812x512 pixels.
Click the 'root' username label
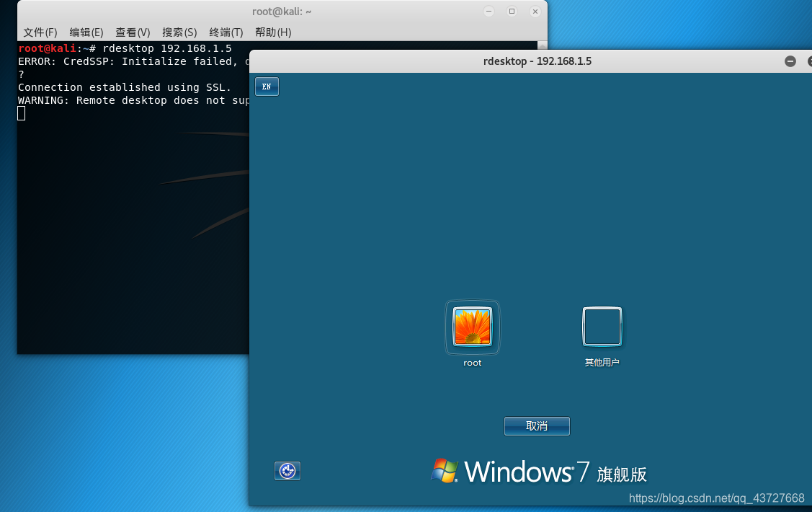pyautogui.click(x=473, y=363)
